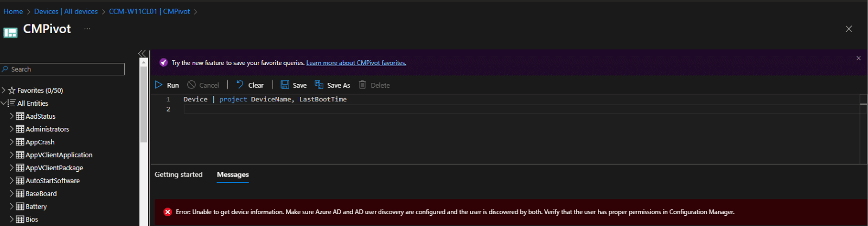Viewport: 868px width, 226px height.
Task: Expand the AppVClientPackage entity
Action: coord(12,167)
